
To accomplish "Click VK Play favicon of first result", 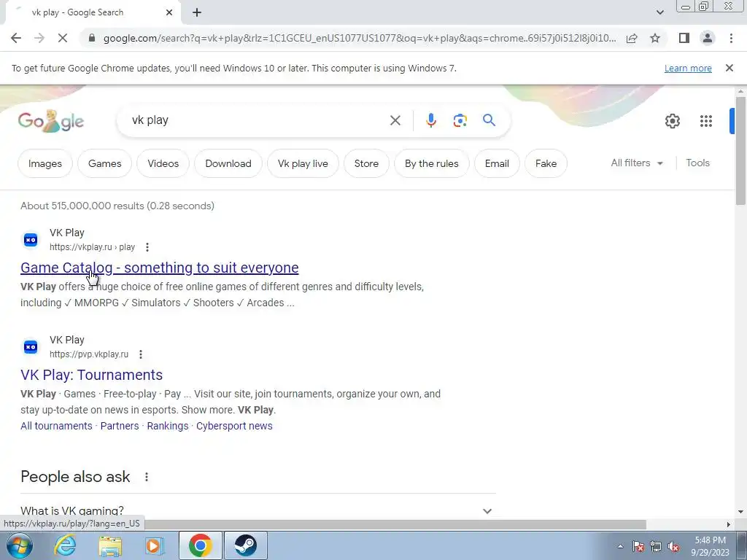I will (x=31, y=240).
